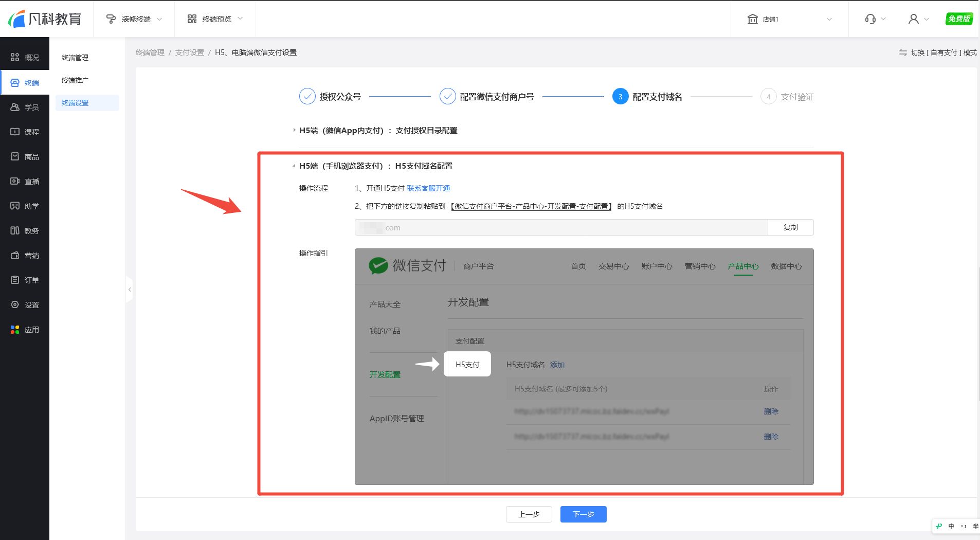
Task: Click the 订单 sidebar icon
Action: (x=15, y=280)
